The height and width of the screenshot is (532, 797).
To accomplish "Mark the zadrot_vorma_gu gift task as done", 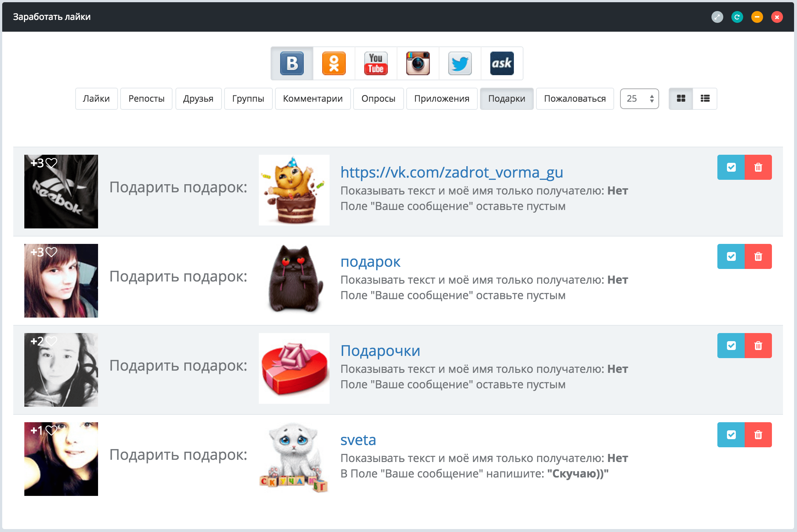I will pyautogui.click(x=731, y=167).
